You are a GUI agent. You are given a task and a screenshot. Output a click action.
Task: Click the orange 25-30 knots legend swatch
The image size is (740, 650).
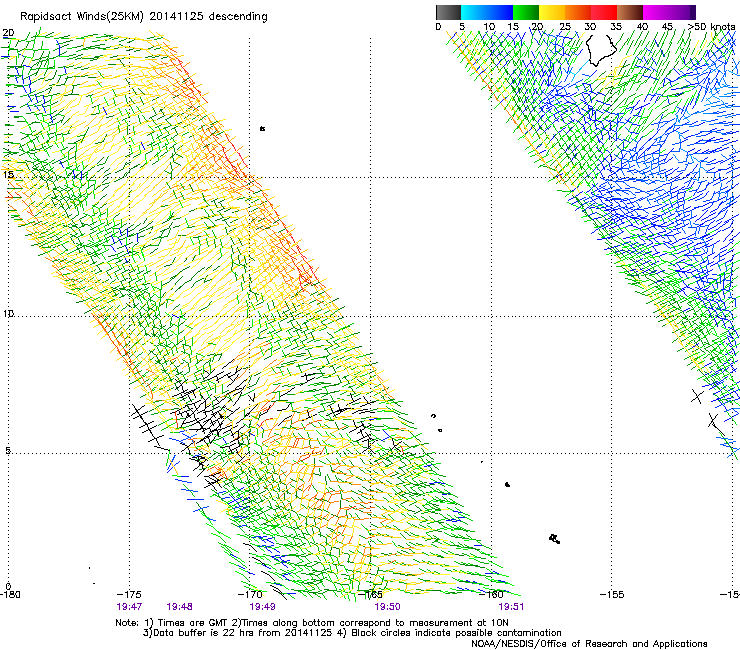pyautogui.click(x=578, y=12)
